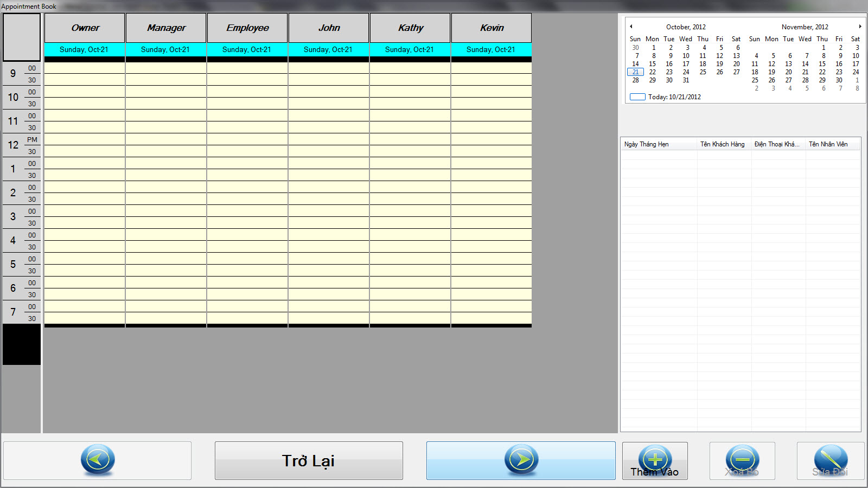Screen dimensions: 868x488
Task: Go to next month in calendar
Action: click(860, 27)
